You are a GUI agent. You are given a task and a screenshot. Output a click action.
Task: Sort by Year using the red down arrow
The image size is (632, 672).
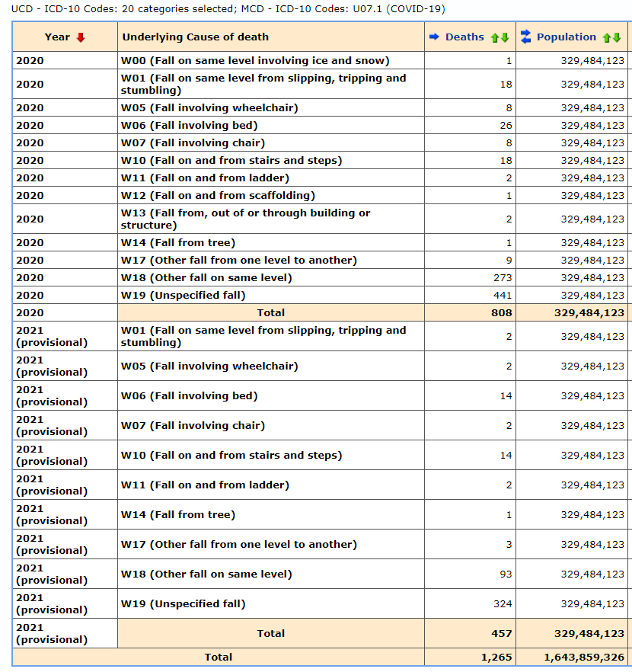click(81, 38)
